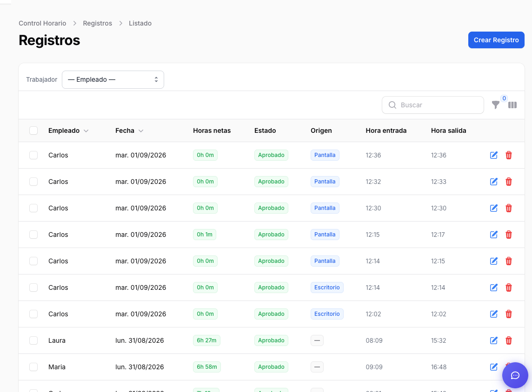Check the Carlos 12:15 row checkbox

point(33,235)
